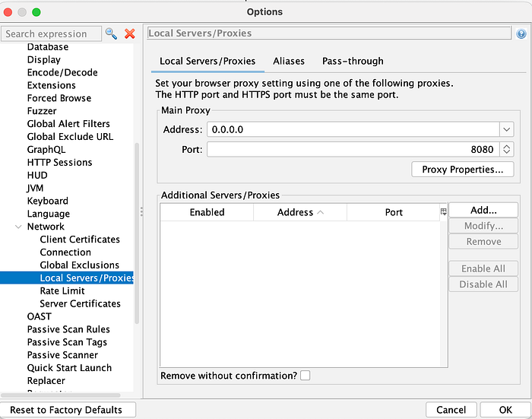Open Rate Limit under Network

click(x=62, y=290)
